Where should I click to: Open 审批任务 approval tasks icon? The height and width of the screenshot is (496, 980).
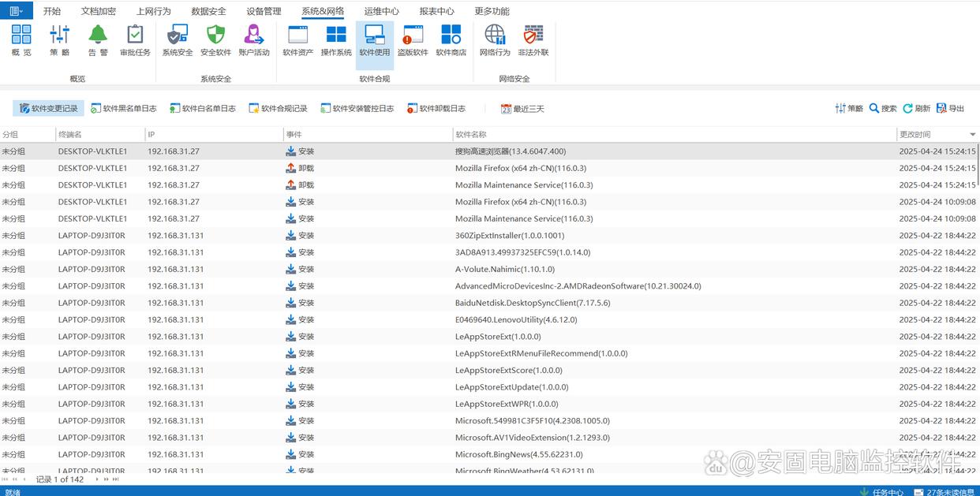click(135, 40)
